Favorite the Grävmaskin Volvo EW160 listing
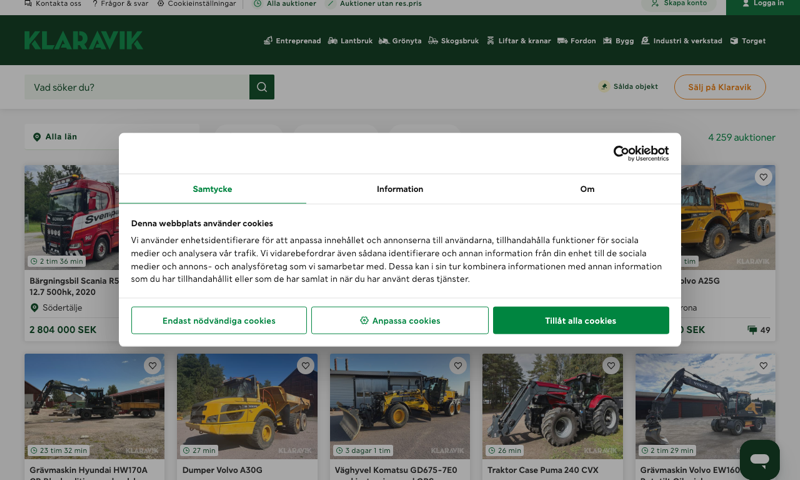The width and height of the screenshot is (800, 480). [763, 366]
